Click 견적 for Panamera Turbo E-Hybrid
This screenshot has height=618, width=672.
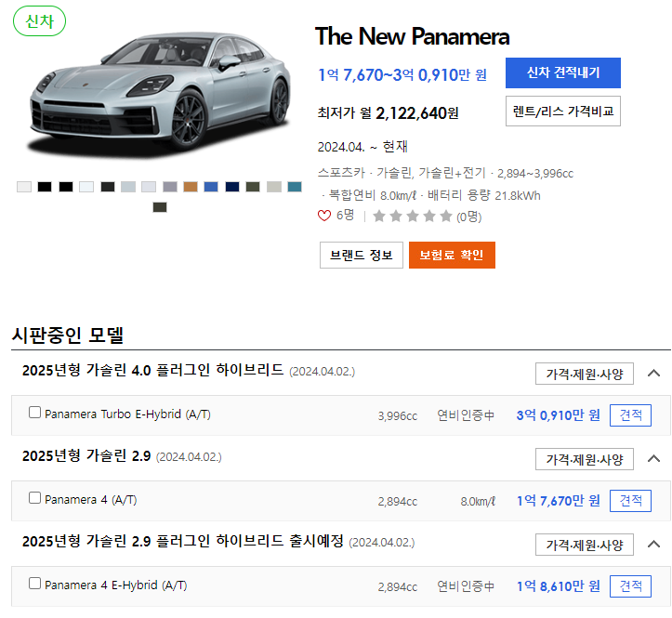(630, 415)
